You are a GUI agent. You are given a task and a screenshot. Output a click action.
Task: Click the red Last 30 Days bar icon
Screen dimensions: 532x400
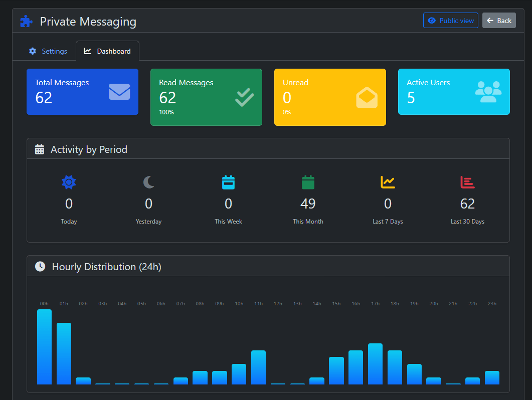click(467, 182)
